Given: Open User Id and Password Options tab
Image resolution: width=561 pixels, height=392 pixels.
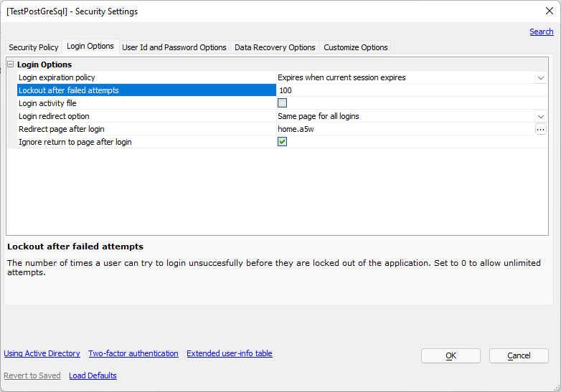Looking at the screenshot, I should [174, 47].
